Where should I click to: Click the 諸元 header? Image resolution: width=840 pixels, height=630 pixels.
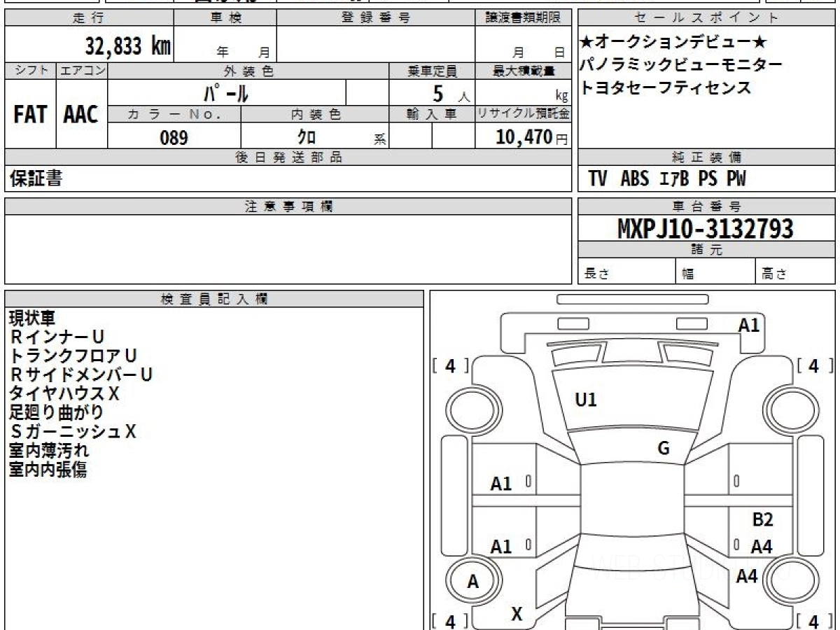coord(706,250)
